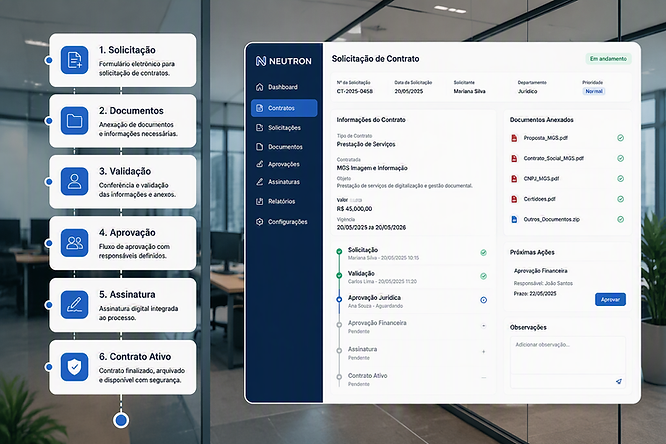Viewport: 666px width, 444px height.
Task: Click the Adicionar observação text field
Action: pos(567,355)
